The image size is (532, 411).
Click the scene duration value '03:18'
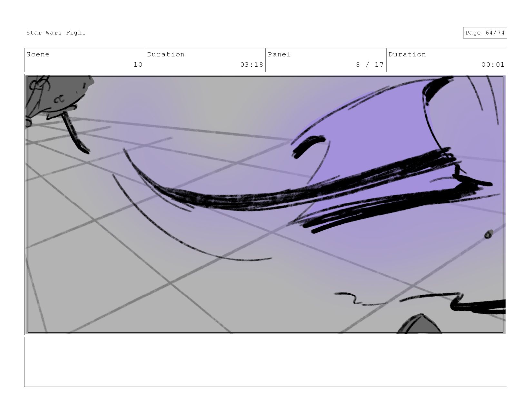coord(252,64)
